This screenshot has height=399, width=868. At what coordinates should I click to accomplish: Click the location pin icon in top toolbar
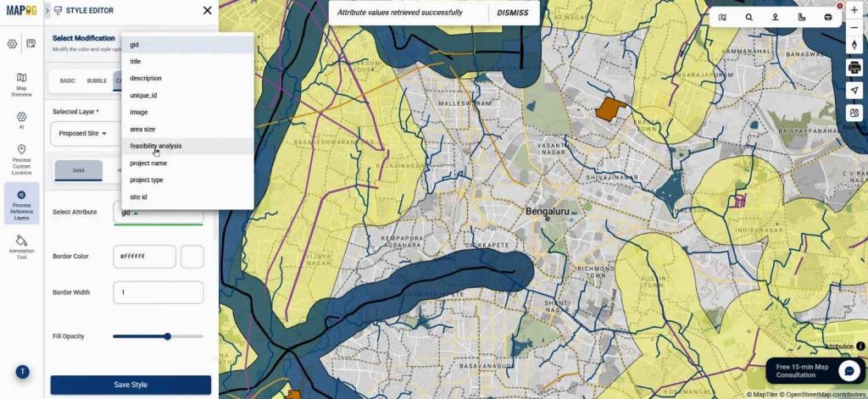pos(775,17)
